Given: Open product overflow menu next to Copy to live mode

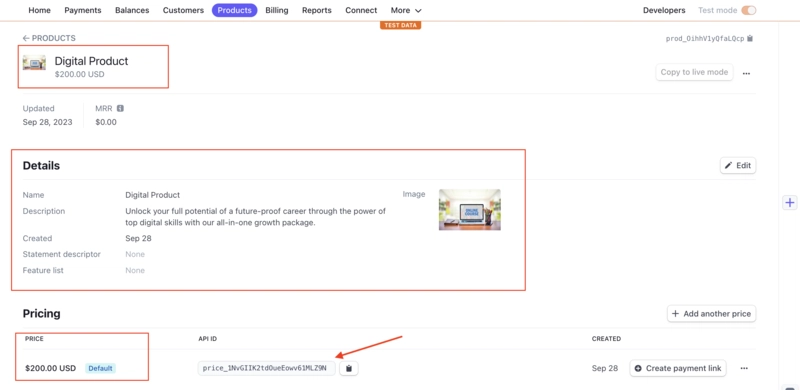Looking at the screenshot, I should pyautogui.click(x=746, y=74).
